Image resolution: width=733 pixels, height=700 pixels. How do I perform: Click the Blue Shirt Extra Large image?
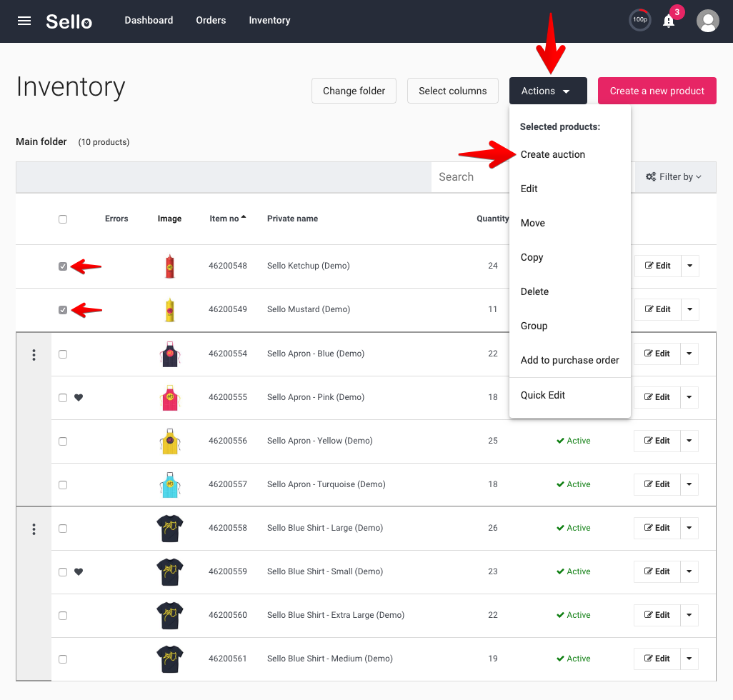(x=170, y=616)
